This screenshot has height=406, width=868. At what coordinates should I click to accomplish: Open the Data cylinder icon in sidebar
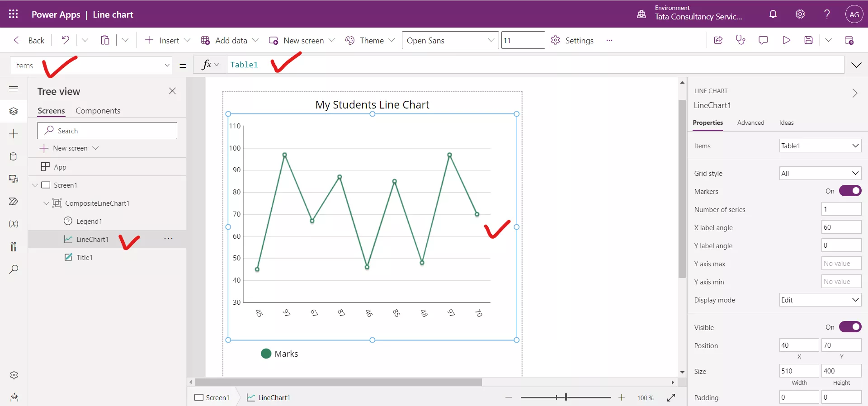(14, 156)
